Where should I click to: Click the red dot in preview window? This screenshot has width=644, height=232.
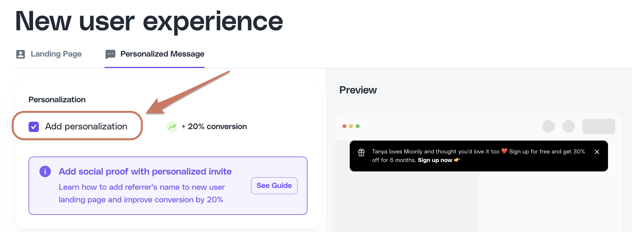pos(344,126)
